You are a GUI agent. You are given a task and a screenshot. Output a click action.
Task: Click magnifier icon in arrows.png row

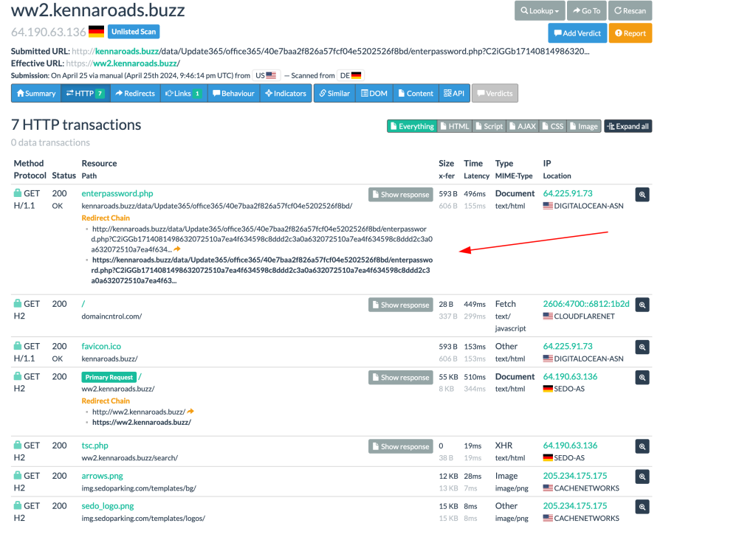coord(642,477)
